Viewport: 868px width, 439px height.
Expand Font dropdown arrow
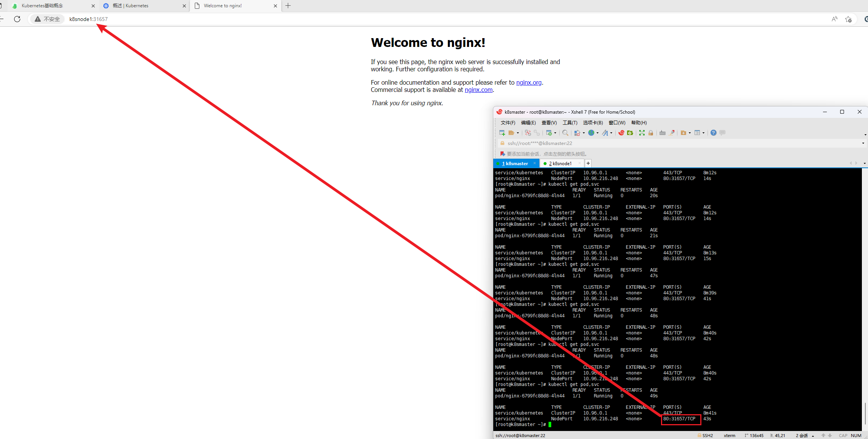(x=611, y=133)
